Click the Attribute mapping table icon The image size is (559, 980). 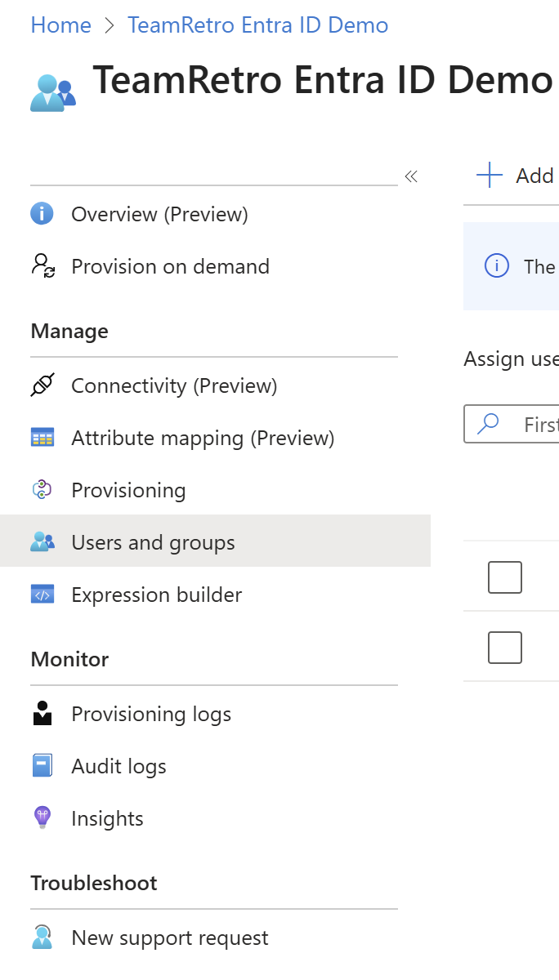[42, 438]
